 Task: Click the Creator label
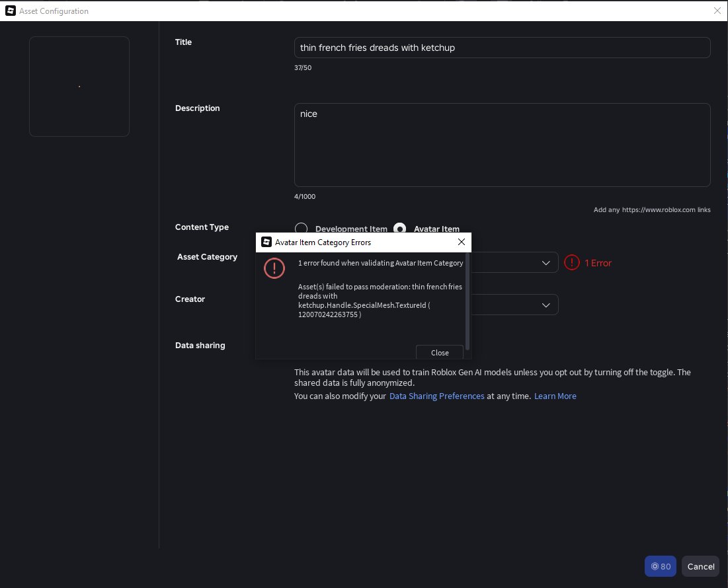tap(190, 299)
